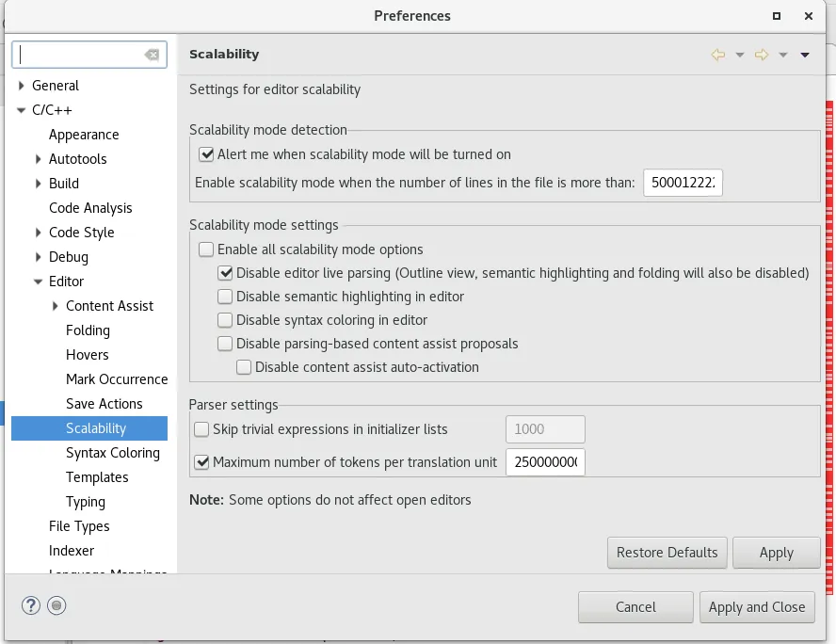Toggle Maximum number of tokens per translation unit
Screen dimensions: 836x644
201,462
